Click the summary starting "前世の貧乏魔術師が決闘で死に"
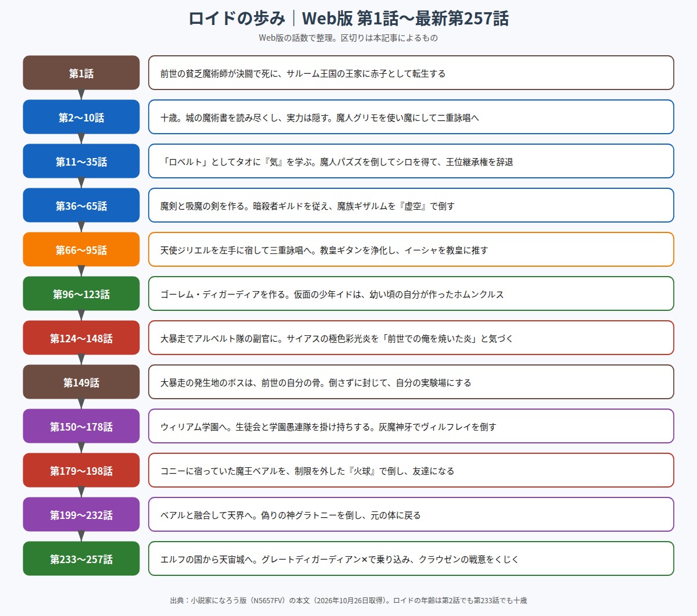Viewport: 697px width, 616px height. 411,73
